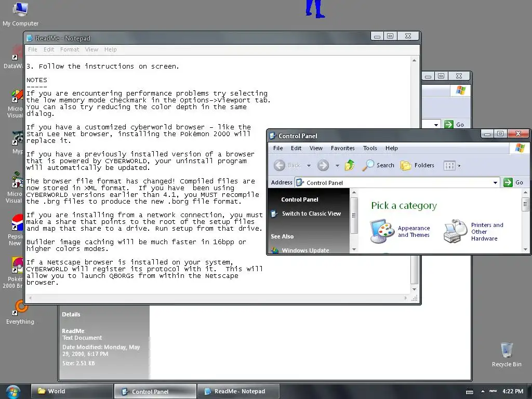Click Notepad vertical scroll down arrow
Screen dimensions: 532x399
pos(414,289)
